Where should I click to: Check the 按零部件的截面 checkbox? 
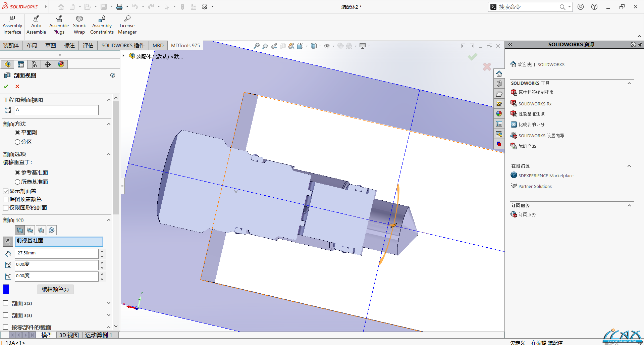(x=5, y=327)
